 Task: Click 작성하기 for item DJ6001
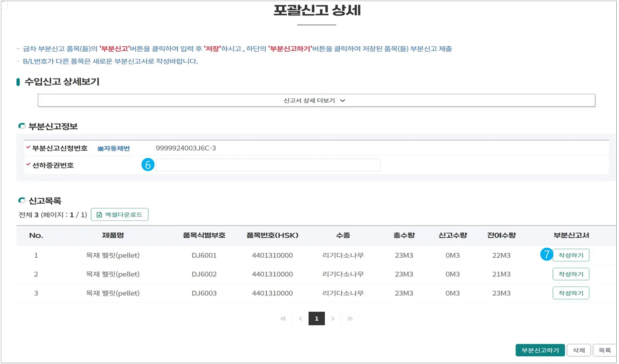[x=570, y=256]
